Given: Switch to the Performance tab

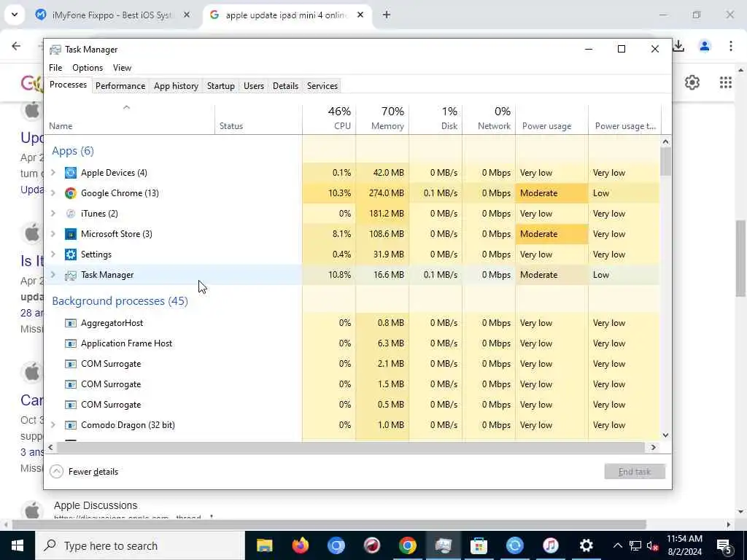Looking at the screenshot, I should 120,86.
